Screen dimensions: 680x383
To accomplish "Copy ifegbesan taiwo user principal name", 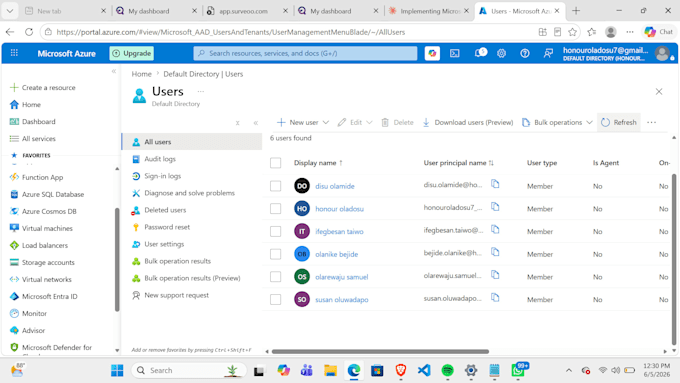I will point(495,229).
